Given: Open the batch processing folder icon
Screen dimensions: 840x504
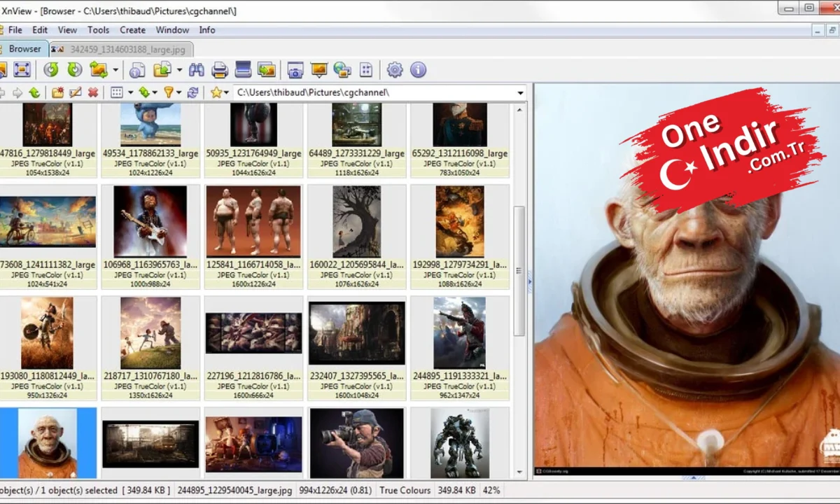Looking at the screenshot, I should [162, 69].
